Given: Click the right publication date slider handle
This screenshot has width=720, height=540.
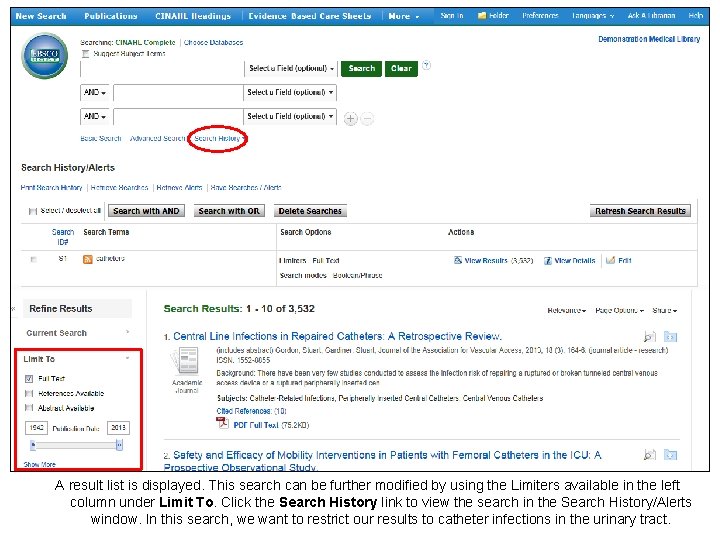Looking at the screenshot, I should (119, 444).
